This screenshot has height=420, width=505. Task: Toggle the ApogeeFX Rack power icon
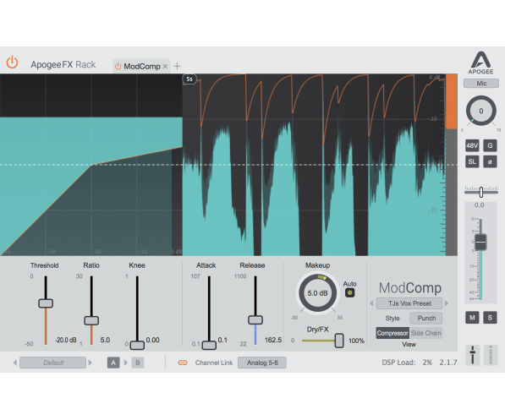12,63
